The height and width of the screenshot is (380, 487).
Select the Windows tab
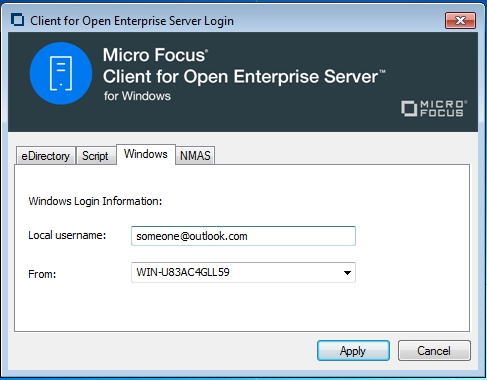tap(146, 154)
